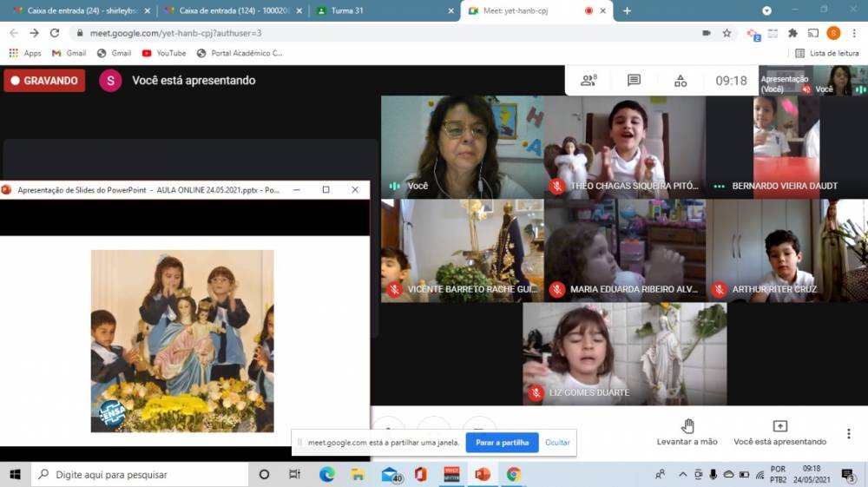868x487 pixels.
Task: Expand hidden system tray icons
Action: tap(682, 474)
